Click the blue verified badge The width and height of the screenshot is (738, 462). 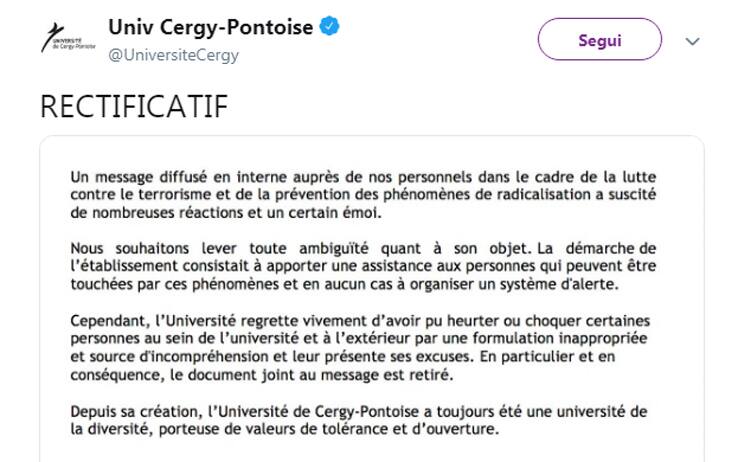(329, 28)
